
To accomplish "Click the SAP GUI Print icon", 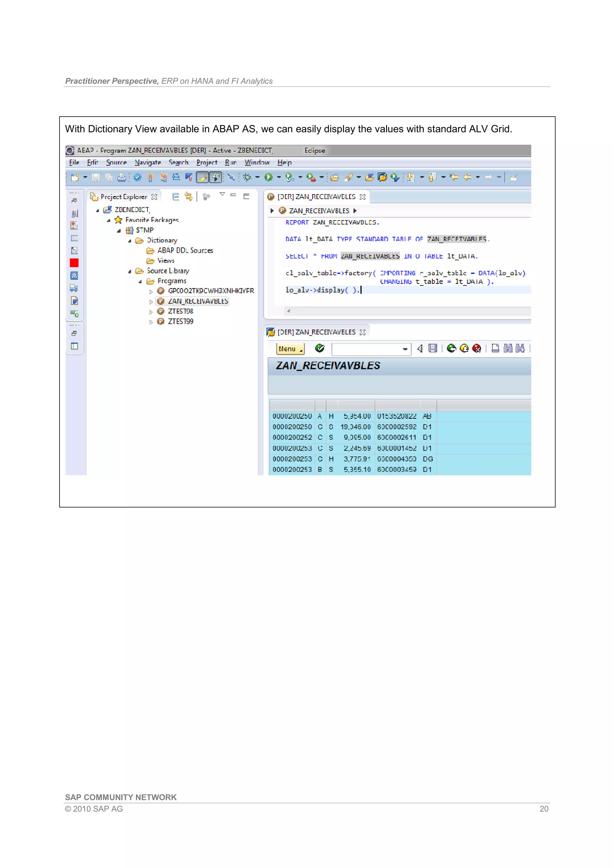I will [495, 349].
